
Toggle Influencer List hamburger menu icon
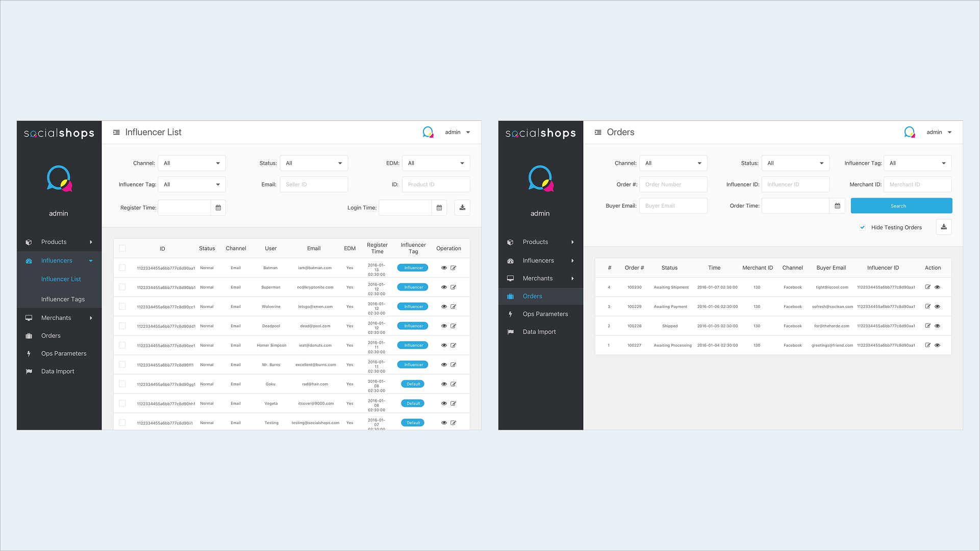(116, 133)
